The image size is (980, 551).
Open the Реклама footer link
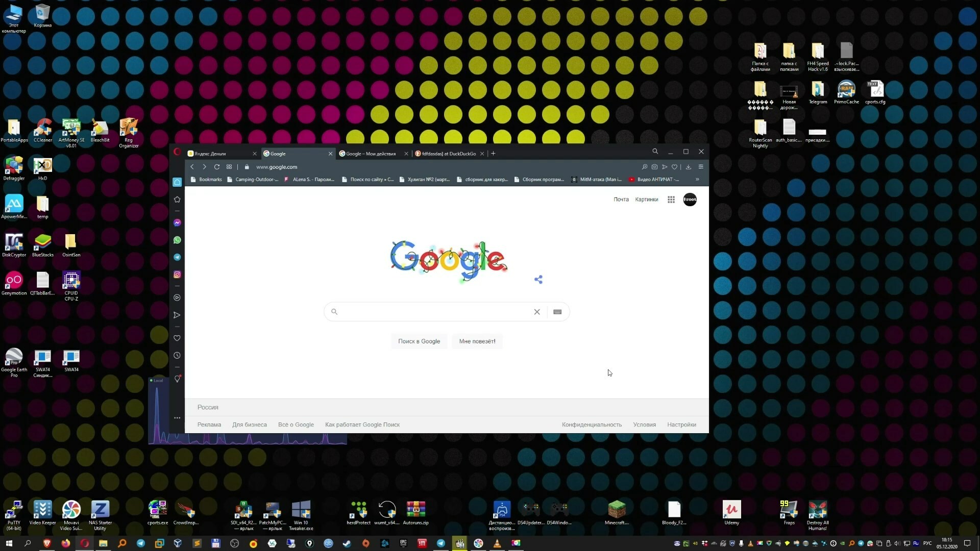[x=209, y=424]
